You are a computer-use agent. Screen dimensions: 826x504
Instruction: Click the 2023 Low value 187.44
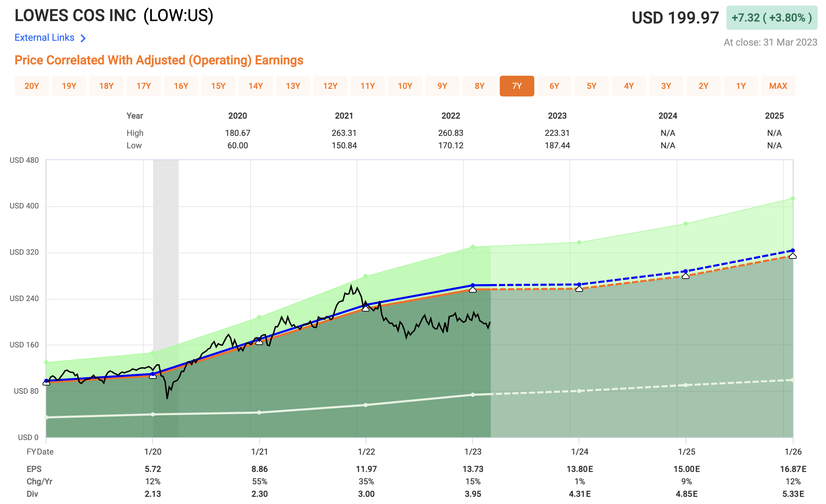pos(557,146)
